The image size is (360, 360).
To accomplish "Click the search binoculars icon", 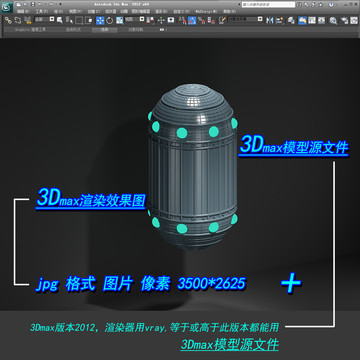I will pyautogui.click(x=299, y=4).
